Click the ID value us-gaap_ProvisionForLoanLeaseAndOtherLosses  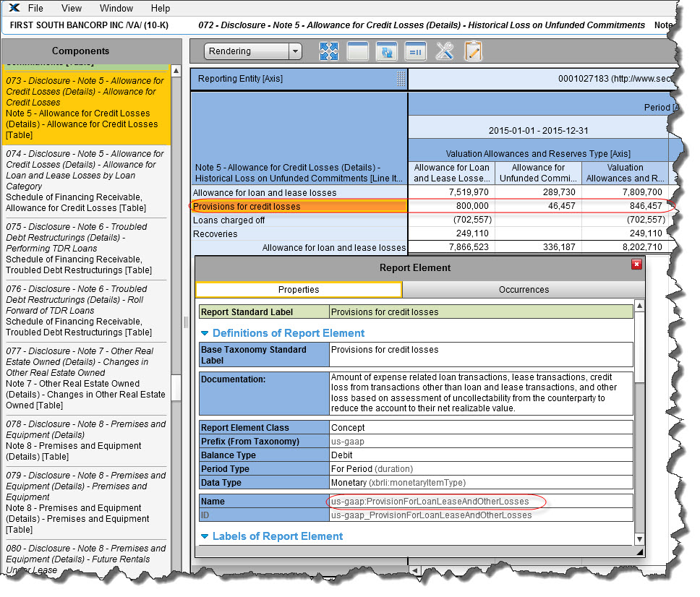click(x=431, y=515)
